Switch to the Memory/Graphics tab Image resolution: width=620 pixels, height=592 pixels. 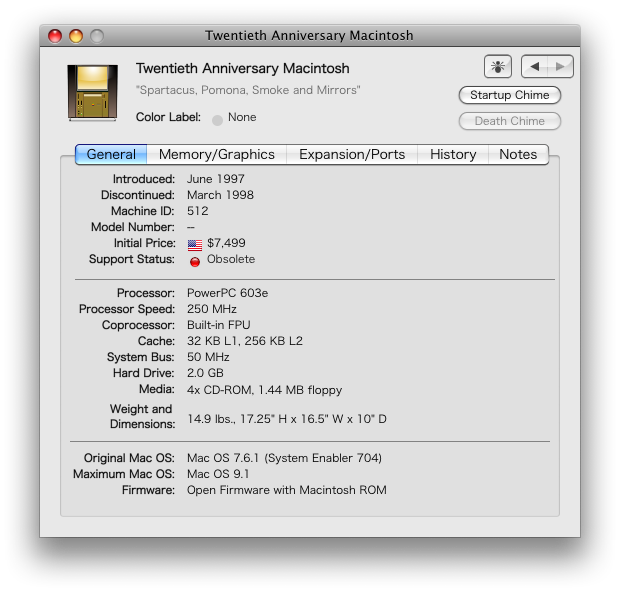click(217, 154)
